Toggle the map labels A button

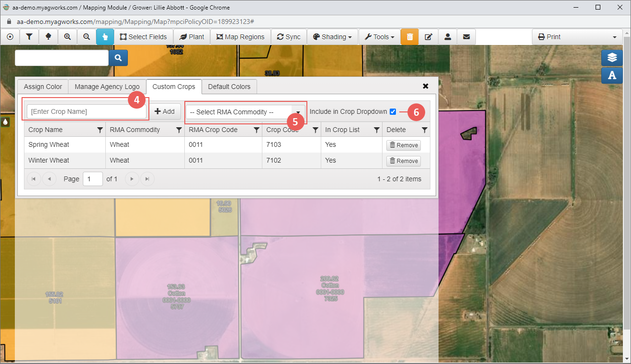(612, 76)
